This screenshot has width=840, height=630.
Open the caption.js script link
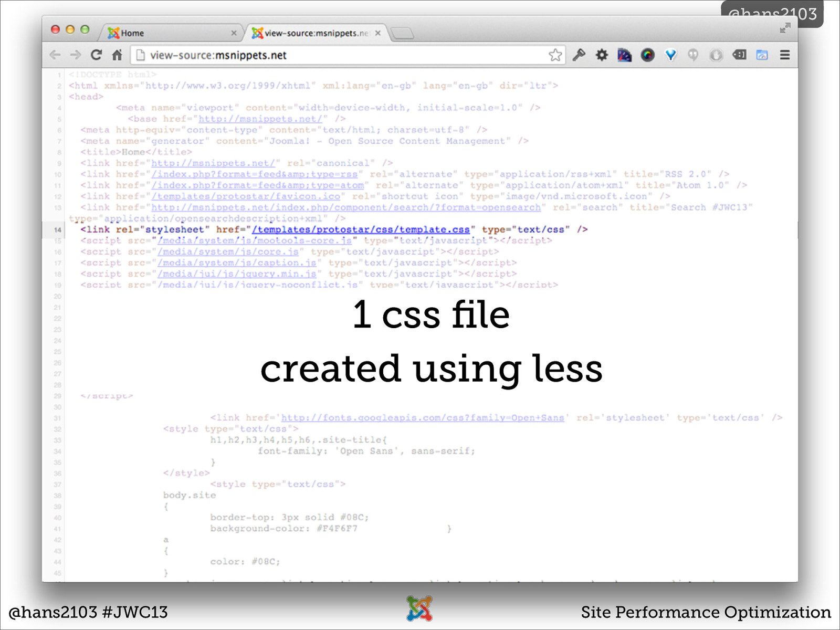[237, 262]
